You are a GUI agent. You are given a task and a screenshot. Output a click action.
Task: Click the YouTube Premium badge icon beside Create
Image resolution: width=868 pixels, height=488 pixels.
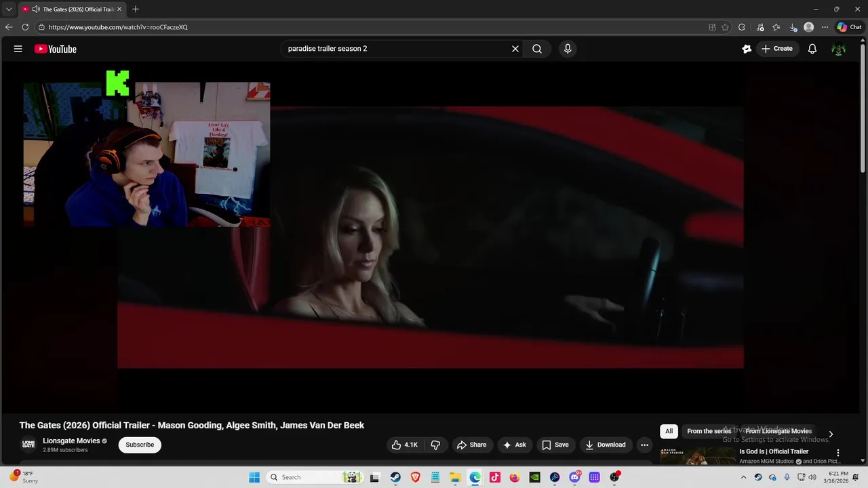click(747, 49)
